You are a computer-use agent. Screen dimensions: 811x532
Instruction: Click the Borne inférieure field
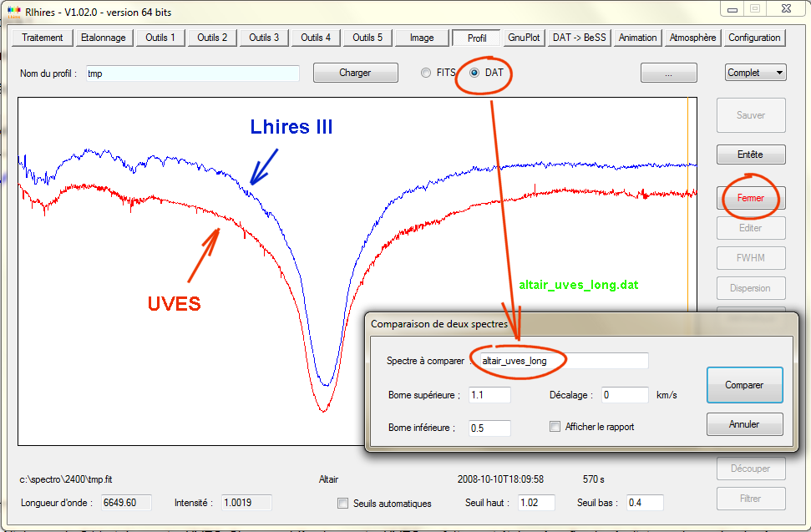click(489, 428)
